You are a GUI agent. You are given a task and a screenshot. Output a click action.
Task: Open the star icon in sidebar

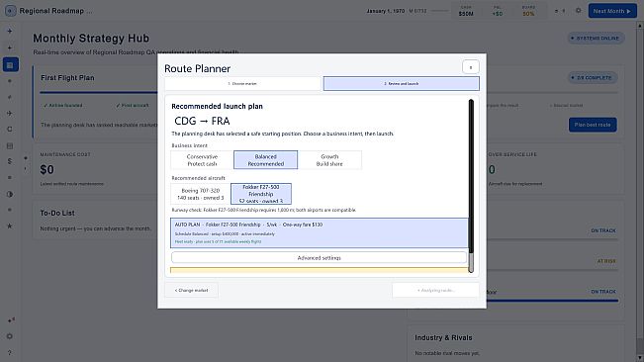[10, 226]
